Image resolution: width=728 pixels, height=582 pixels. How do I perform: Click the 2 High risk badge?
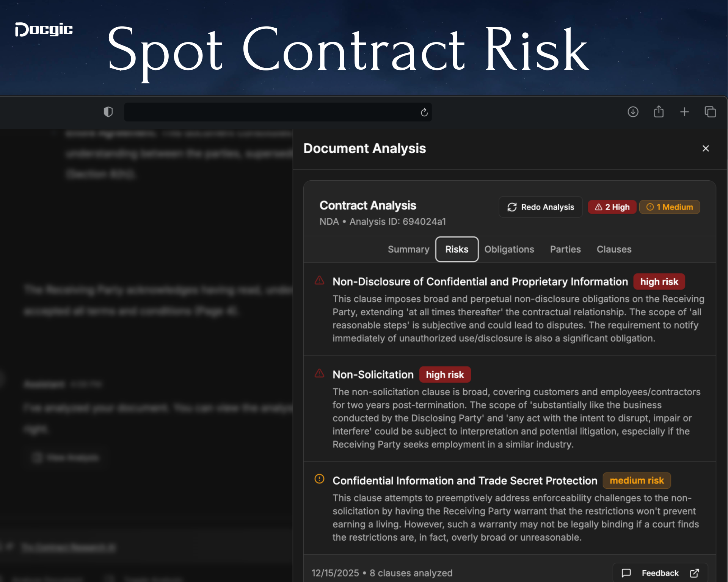(x=612, y=207)
